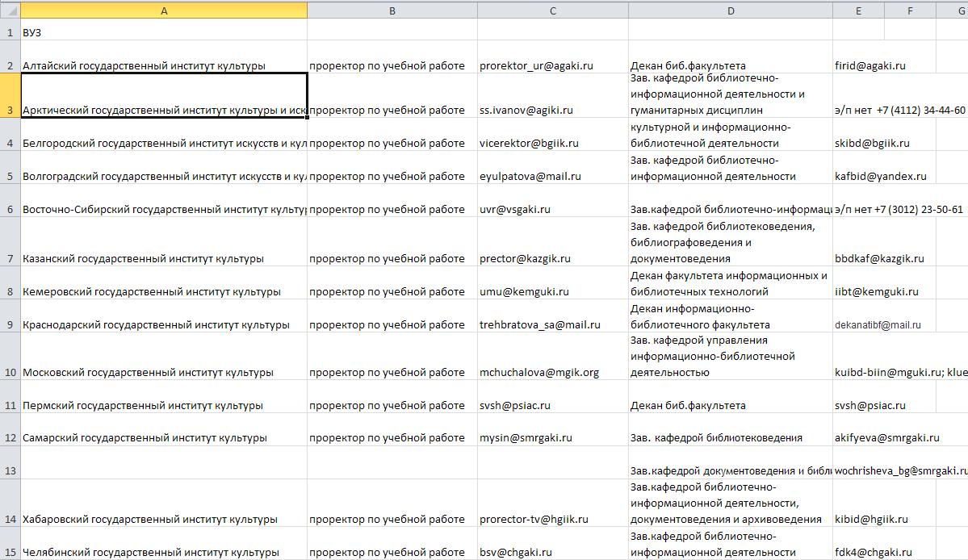Click email skibd@bgiik.ru
This screenshot has width=968, height=560.
(872, 143)
